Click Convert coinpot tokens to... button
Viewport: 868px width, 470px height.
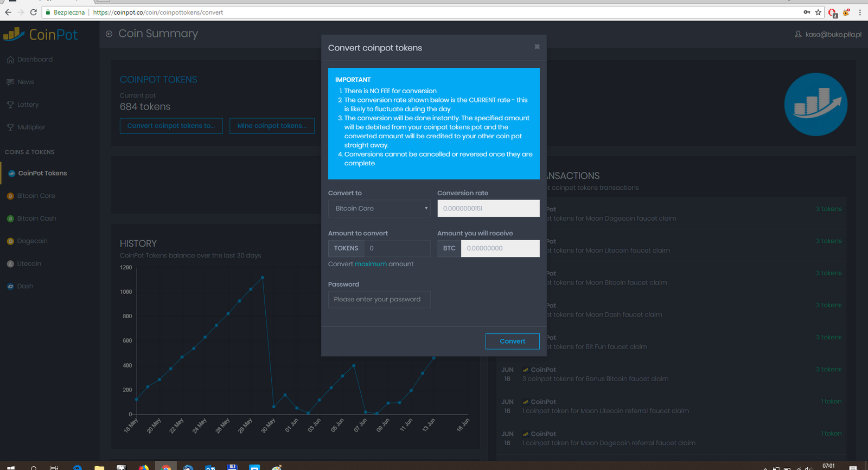(x=171, y=126)
